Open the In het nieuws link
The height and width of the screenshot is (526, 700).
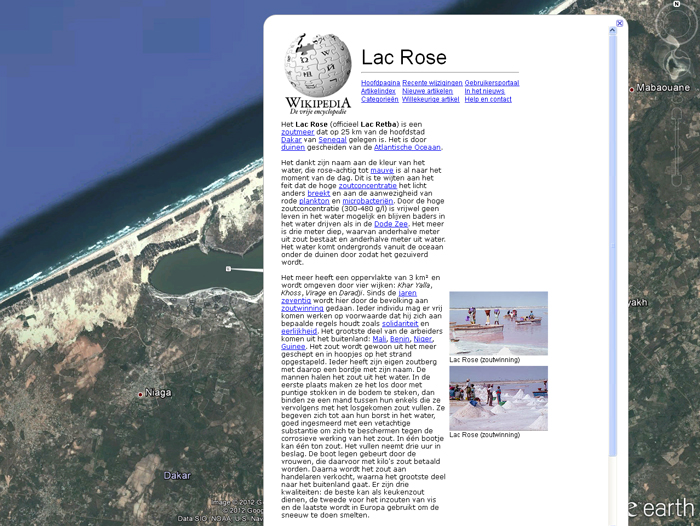pos(484,91)
